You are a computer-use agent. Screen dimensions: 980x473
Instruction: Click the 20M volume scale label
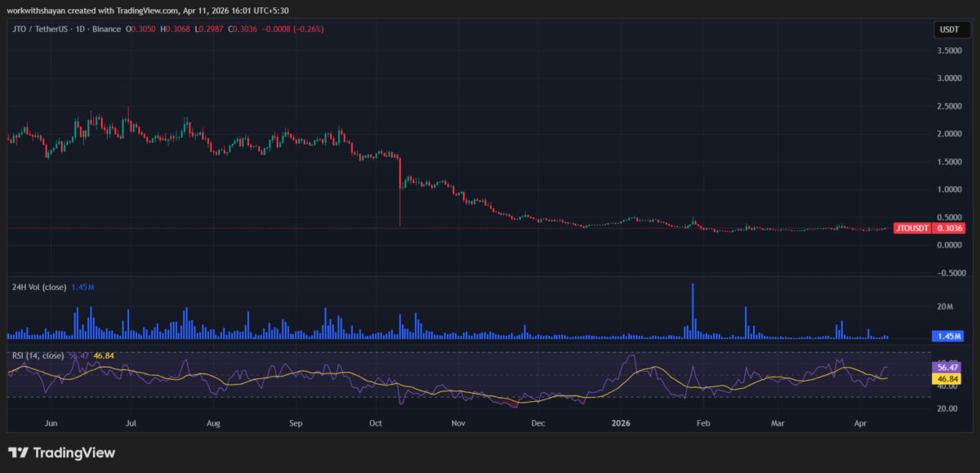[x=945, y=307]
